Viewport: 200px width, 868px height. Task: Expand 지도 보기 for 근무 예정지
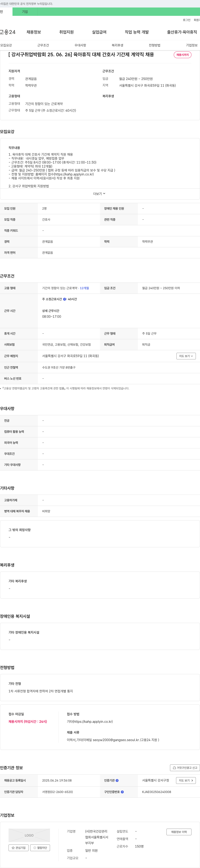point(186,356)
